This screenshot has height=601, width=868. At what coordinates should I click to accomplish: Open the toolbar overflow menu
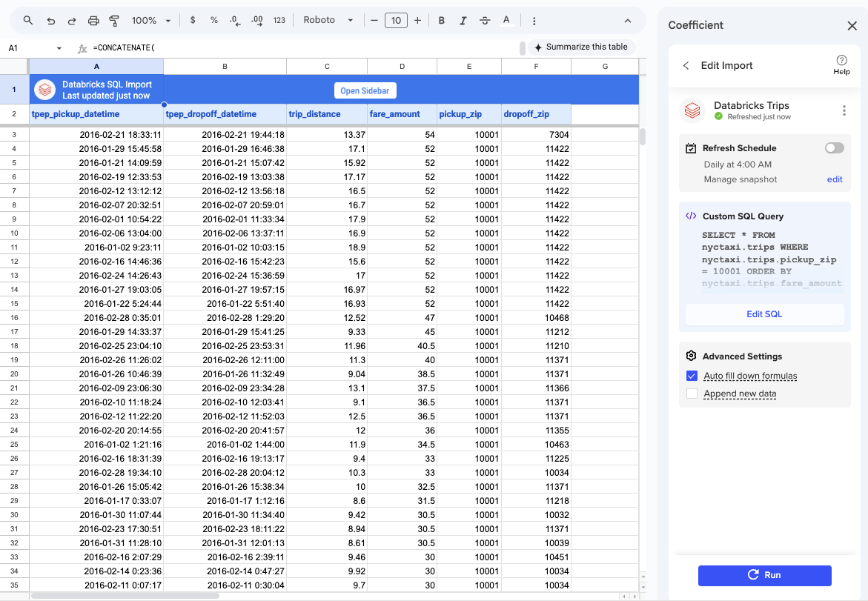tap(534, 20)
